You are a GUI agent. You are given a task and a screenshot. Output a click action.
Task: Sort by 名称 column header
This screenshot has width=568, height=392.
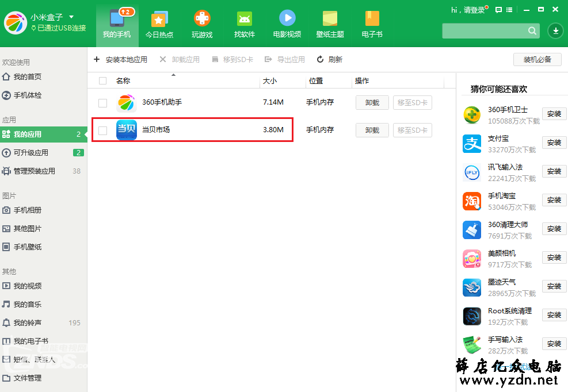(123, 80)
